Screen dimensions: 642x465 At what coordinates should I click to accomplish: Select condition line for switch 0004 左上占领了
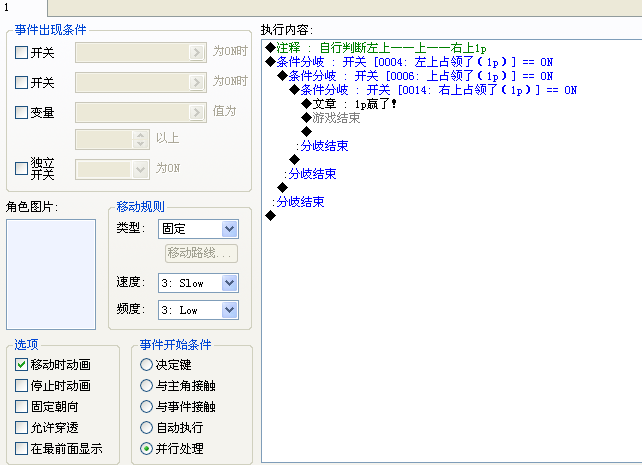coord(409,62)
